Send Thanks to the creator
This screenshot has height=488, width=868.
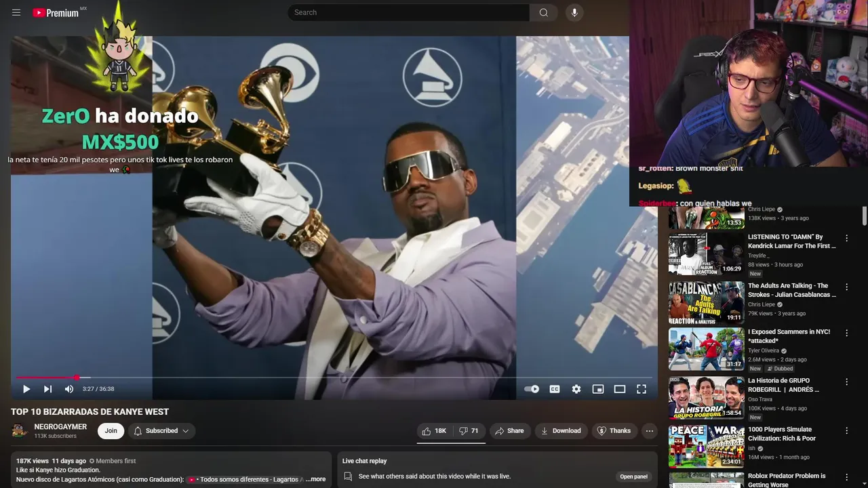pyautogui.click(x=614, y=430)
